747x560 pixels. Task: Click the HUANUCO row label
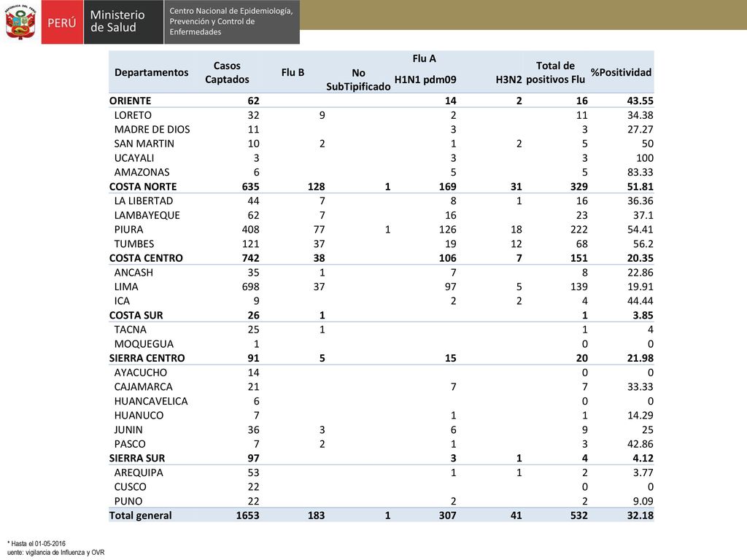tap(139, 415)
